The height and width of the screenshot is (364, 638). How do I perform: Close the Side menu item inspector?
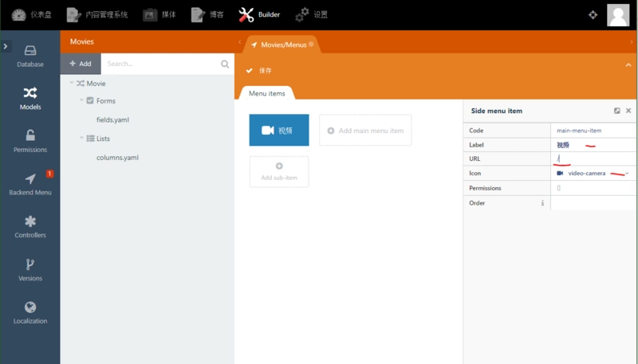pyautogui.click(x=628, y=111)
